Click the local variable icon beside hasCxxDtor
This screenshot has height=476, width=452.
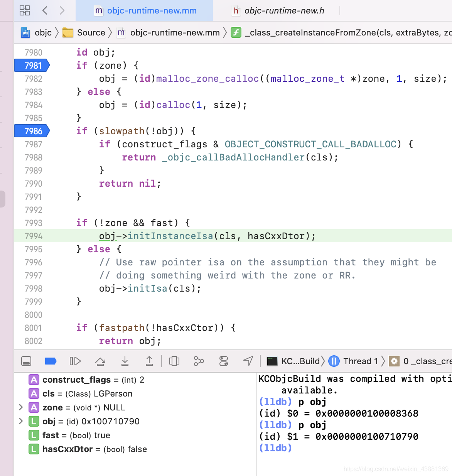pos(34,449)
